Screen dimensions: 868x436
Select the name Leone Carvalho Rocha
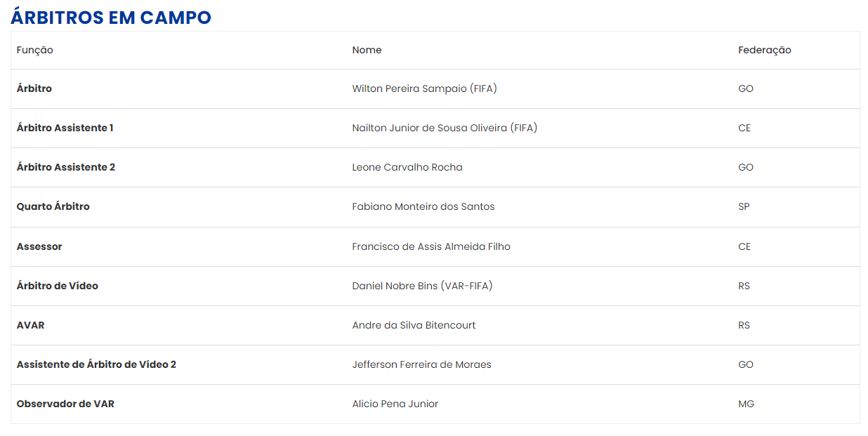tap(407, 167)
